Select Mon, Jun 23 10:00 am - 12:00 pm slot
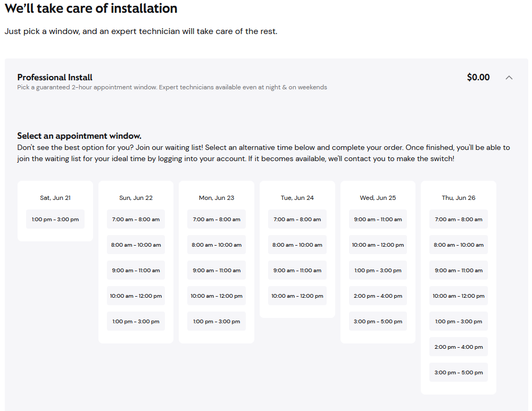The image size is (532, 411). click(217, 296)
